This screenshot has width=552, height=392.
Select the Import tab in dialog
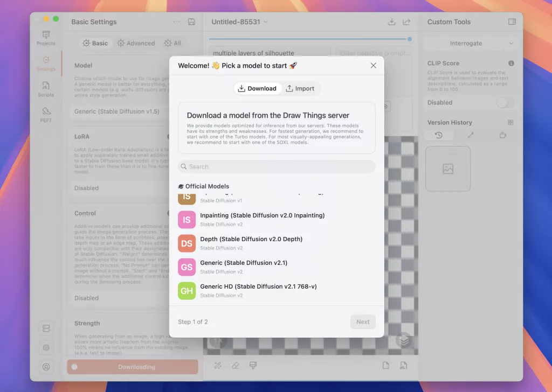[300, 89]
